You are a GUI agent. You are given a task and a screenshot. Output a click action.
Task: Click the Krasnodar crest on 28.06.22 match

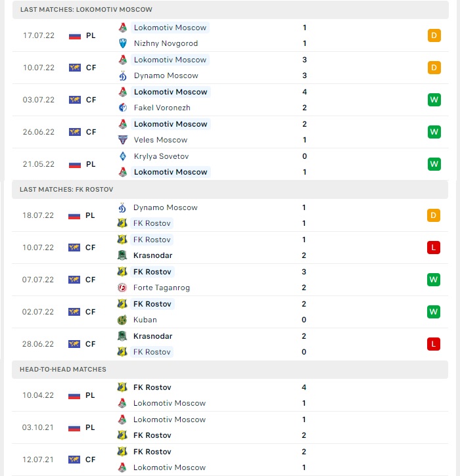(x=122, y=336)
